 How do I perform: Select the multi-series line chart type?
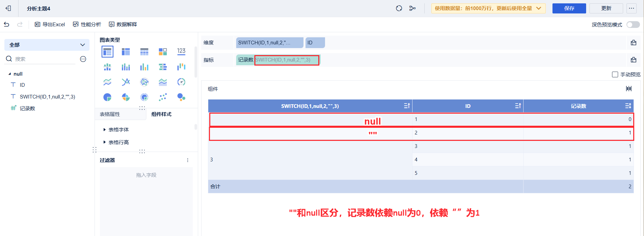point(126,82)
